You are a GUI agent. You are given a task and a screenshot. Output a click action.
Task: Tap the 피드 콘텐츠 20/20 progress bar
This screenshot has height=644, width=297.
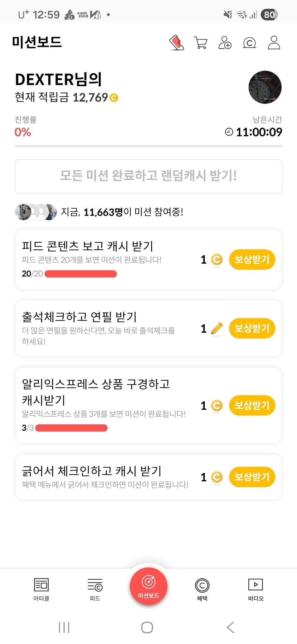tap(81, 274)
